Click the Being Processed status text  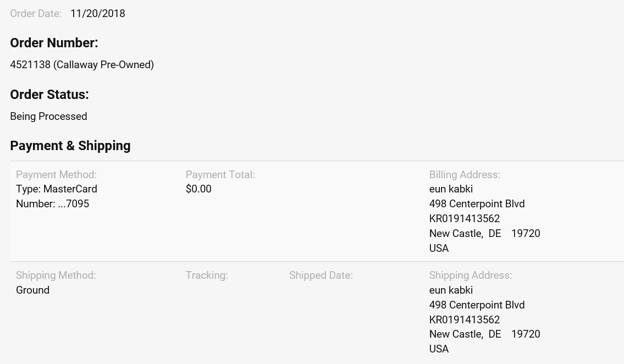[x=48, y=117]
